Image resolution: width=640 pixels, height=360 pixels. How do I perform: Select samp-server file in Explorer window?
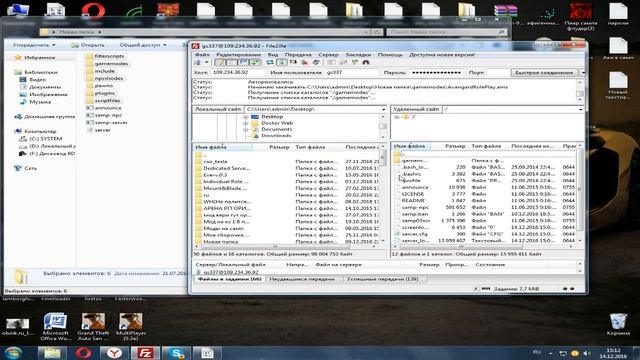pyautogui.click(x=107, y=122)
